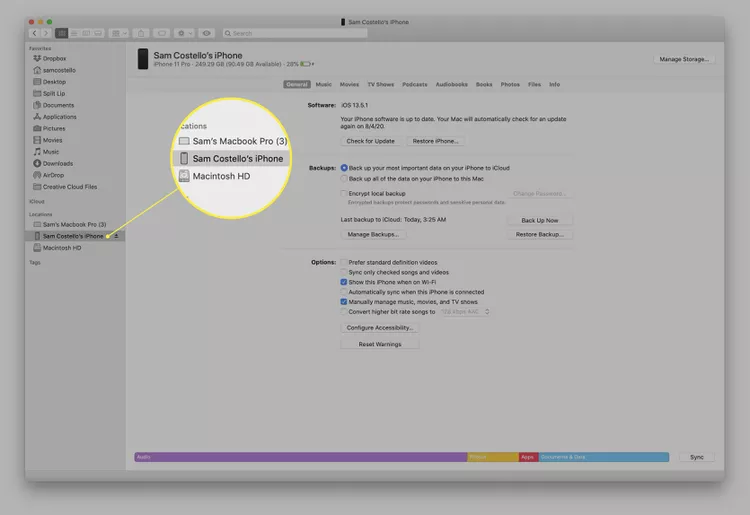Screen dimensions: 750x515
Task: Open the Books tab
Action: pyautogui.click(x=484, y=84)
